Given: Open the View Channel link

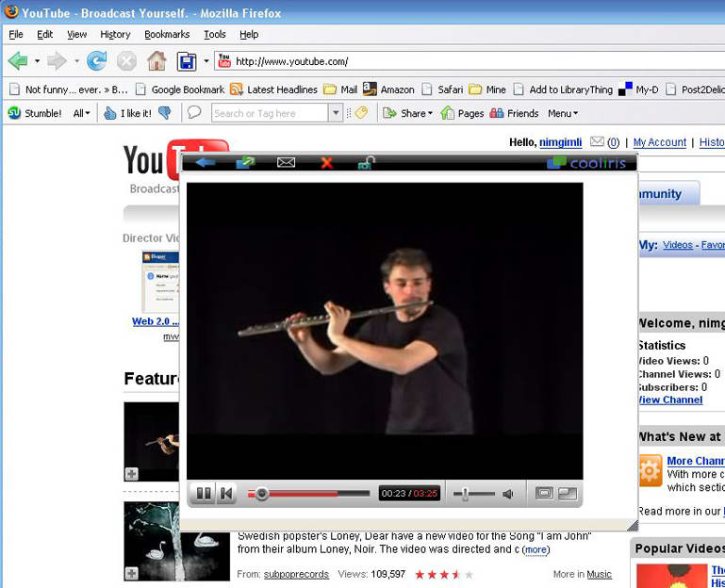Looking at the screenshot, I should click(669, 400).
